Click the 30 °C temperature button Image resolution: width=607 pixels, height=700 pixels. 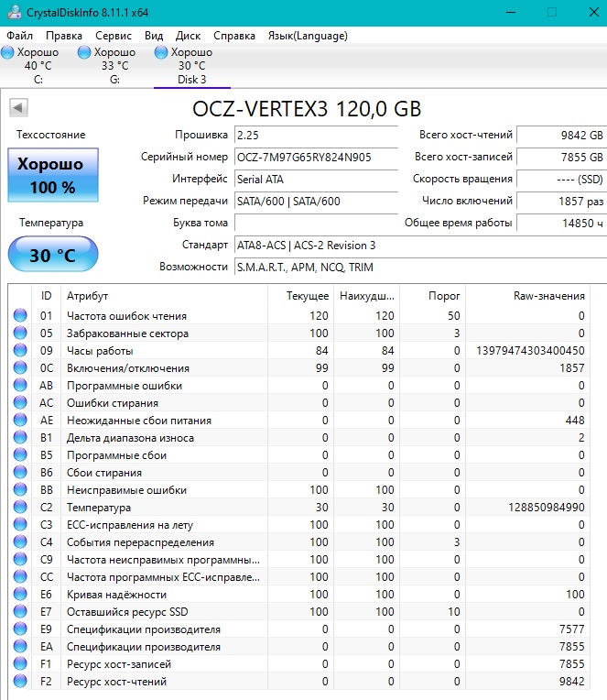pos(53,255)
